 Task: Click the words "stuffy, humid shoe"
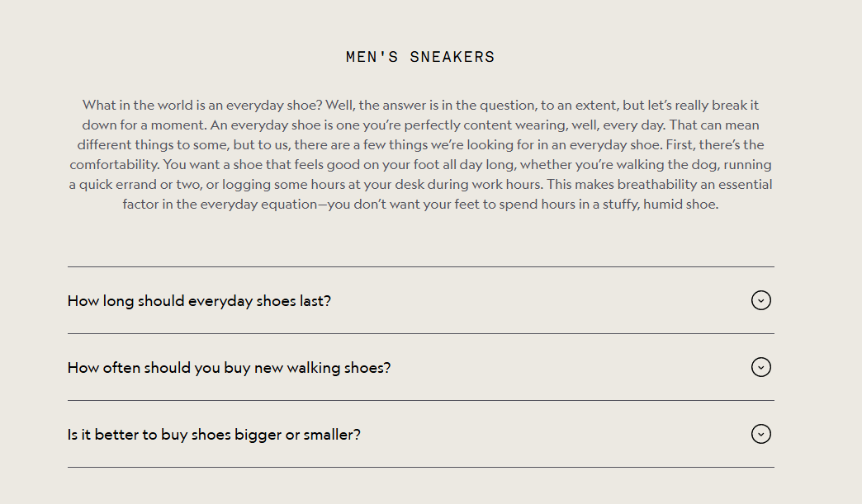(662, 205)
